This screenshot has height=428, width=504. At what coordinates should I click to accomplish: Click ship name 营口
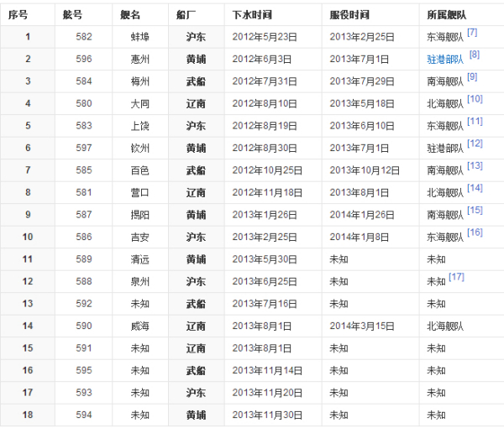click(x=139, y=192)
